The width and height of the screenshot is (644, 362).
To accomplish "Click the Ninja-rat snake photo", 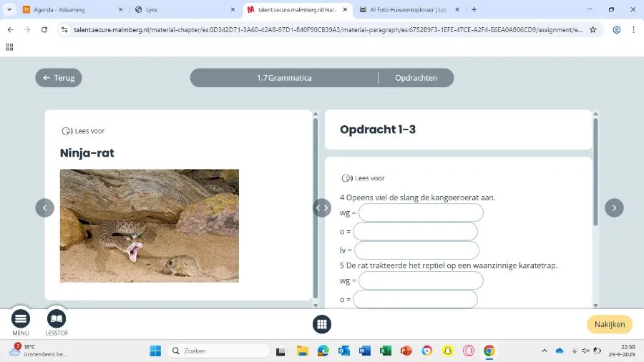I will [149, 226].
